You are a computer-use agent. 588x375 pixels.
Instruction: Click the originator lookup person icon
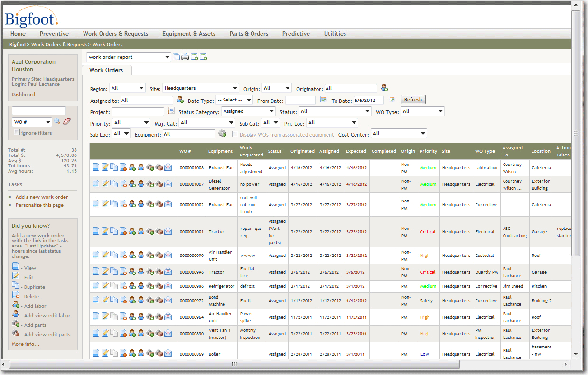click(384, 88)
